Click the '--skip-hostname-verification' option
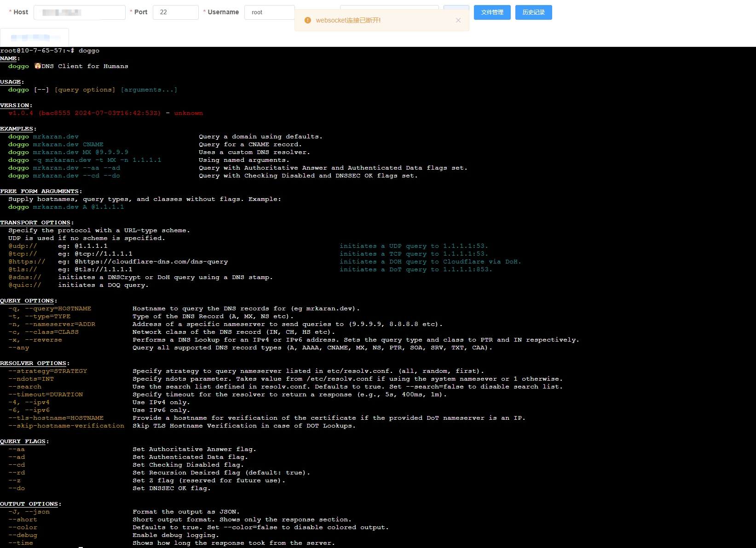The width and height of the screenshot is (756, 548). (x=66, y=426)
